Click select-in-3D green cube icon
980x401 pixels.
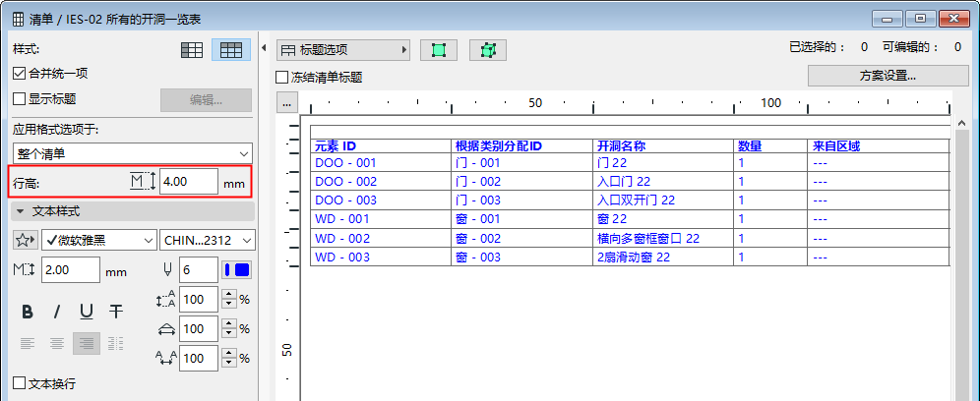488,50
